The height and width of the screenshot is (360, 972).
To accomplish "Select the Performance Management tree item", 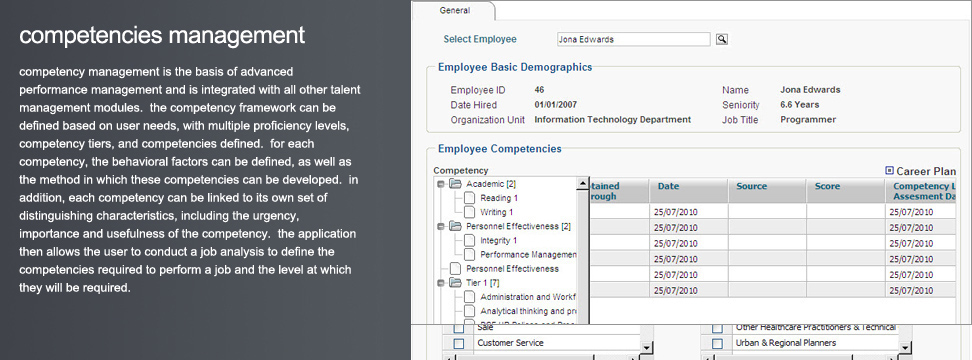I will click(x=528, y=255).
